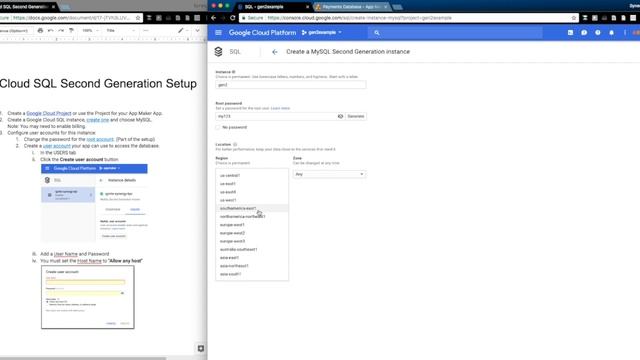Viewport: 640px width, 360px height.
Task: Open the Learn more link under Root password
Action: point(280,108)
